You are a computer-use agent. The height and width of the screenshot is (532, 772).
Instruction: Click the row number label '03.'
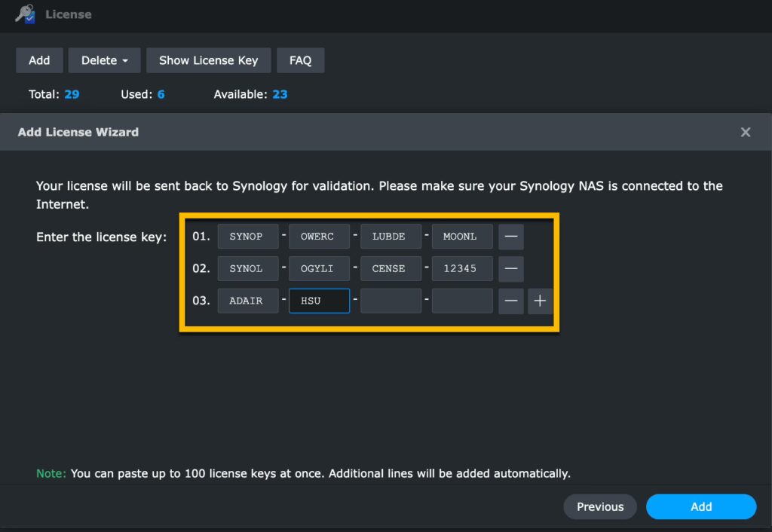pos(201,301)
